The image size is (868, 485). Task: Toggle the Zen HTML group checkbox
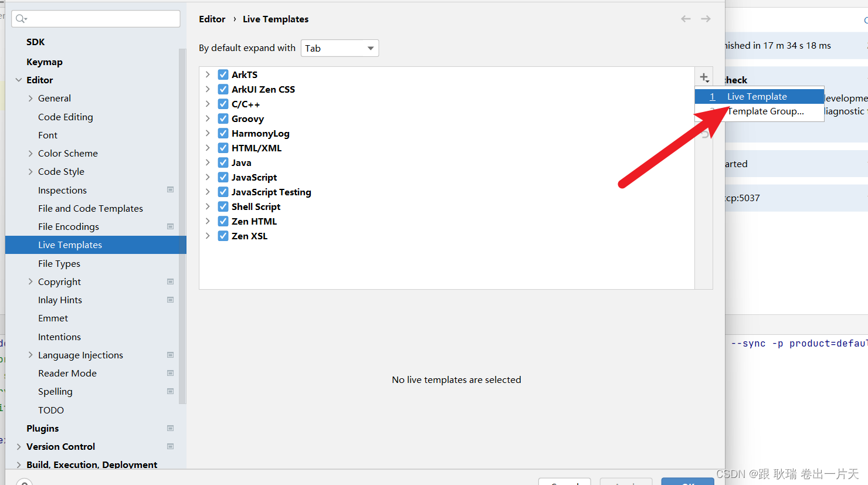pos(223,221)
